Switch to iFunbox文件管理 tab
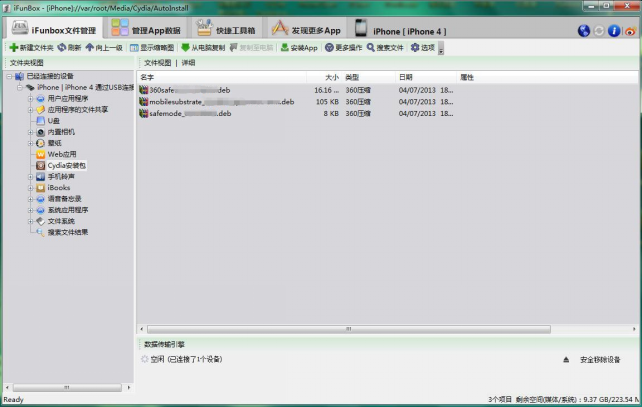The height and width of the screenshot is (407, 642). point(53,29)
